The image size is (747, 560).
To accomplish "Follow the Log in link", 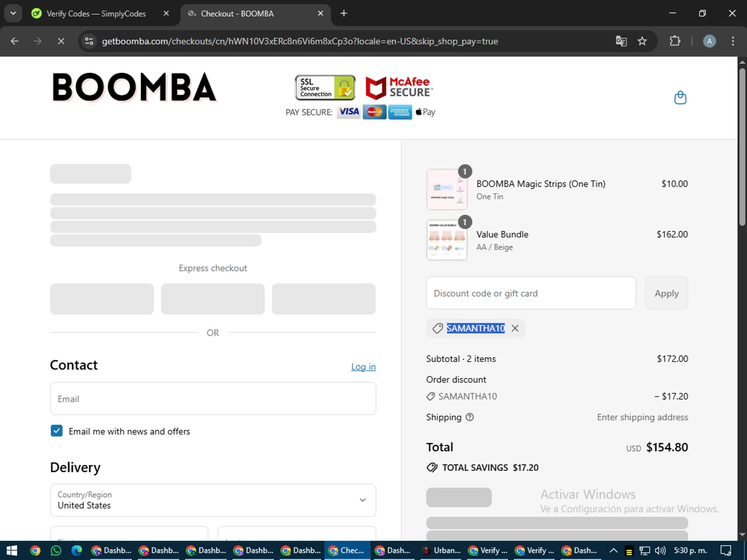I will click(x=364, y=367).
